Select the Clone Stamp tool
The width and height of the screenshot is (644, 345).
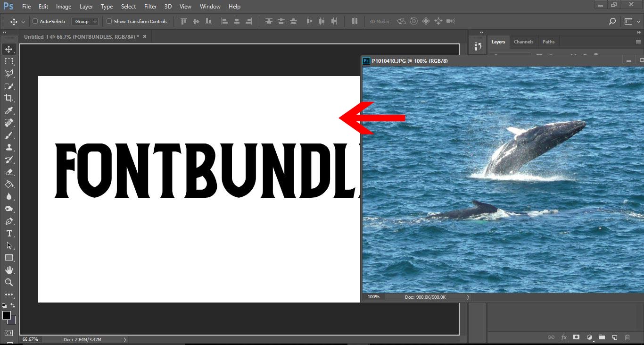pyautogui.click(x=8, y=147)
